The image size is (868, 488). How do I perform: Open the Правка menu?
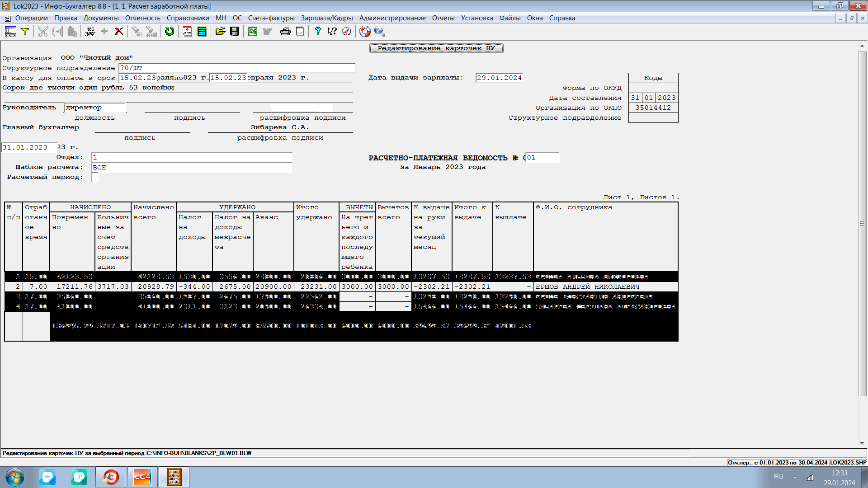66,18
